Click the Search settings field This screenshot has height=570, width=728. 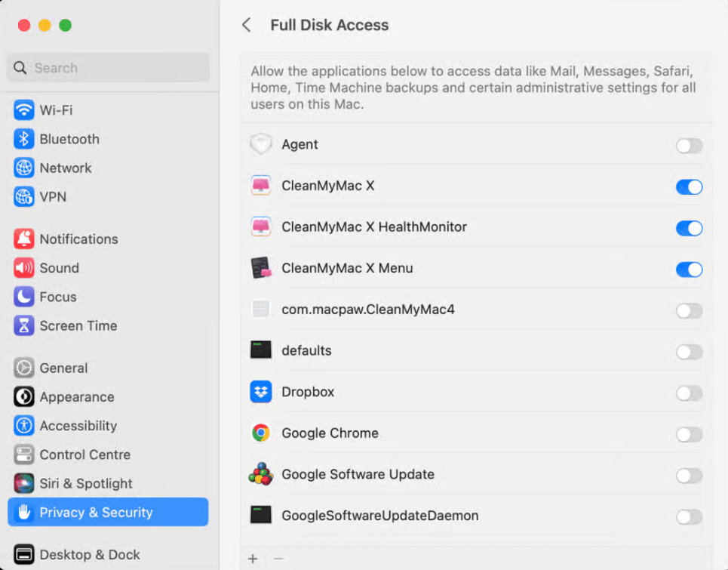pyautogui.click(x=108, y=68)
